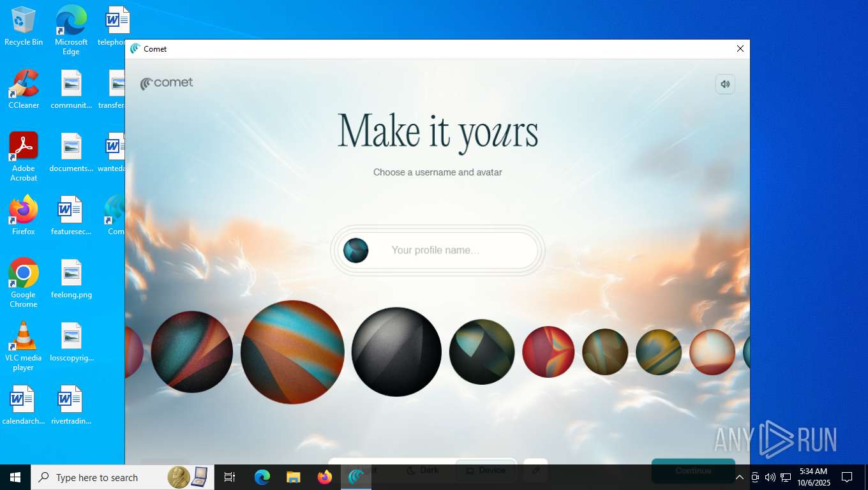
Task: Select the documents... image file on desktop
Action: pyautogui.click(x=71, y=152)
